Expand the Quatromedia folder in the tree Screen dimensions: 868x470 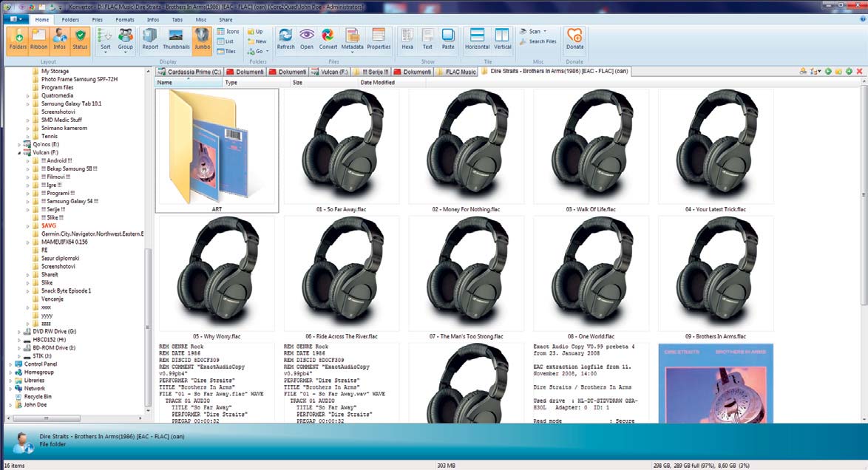(x=27, y=96)
